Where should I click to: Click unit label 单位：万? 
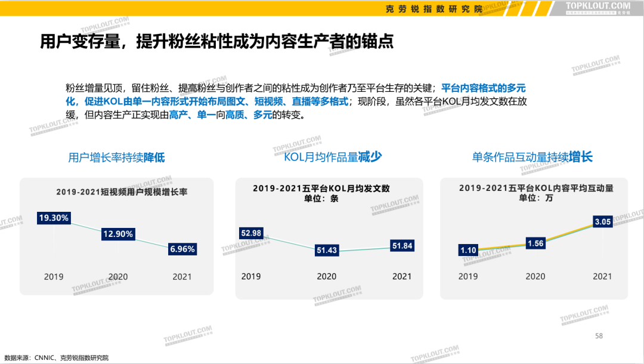click(536, 198)
